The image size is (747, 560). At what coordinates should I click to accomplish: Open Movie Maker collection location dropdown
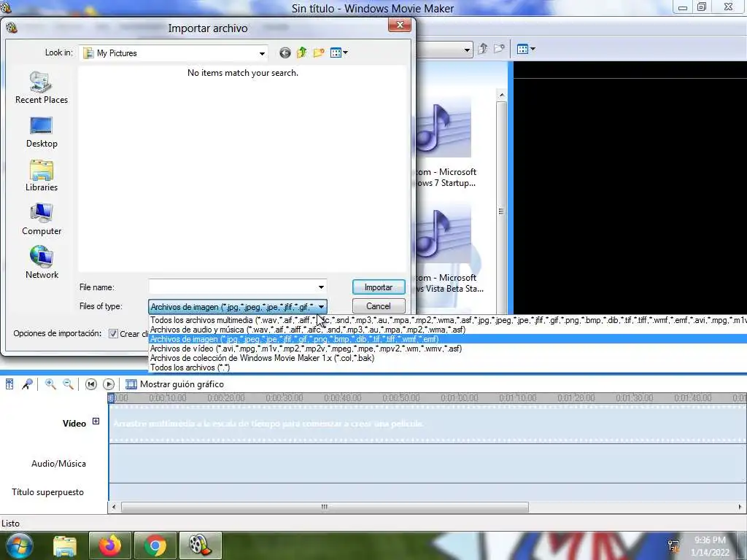(x=467, y=50)
